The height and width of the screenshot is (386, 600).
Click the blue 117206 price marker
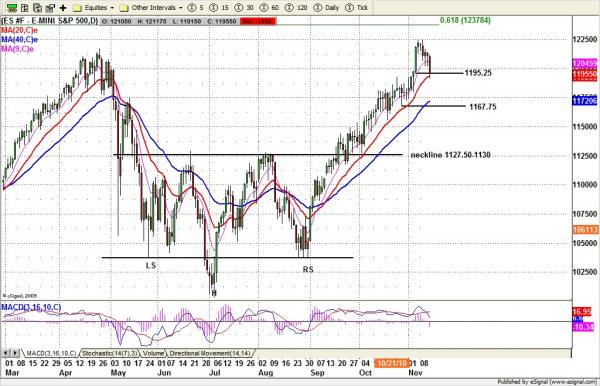[584, 101]
